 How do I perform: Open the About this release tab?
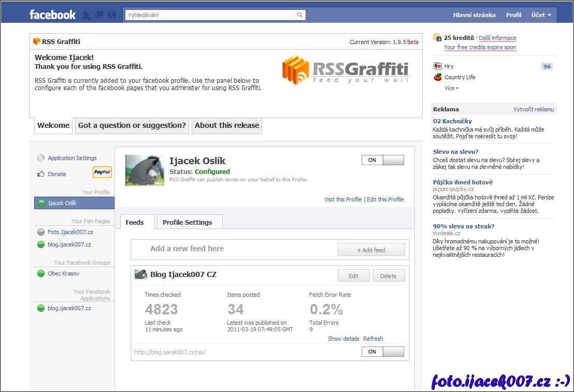pyautogui.click(x=226, y=125)
